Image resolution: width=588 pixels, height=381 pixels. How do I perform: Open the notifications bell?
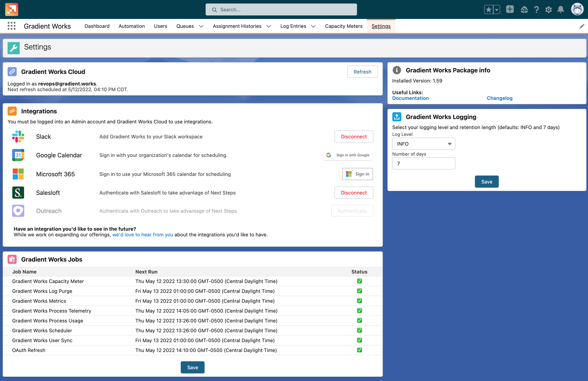click(x=561, y=10)
